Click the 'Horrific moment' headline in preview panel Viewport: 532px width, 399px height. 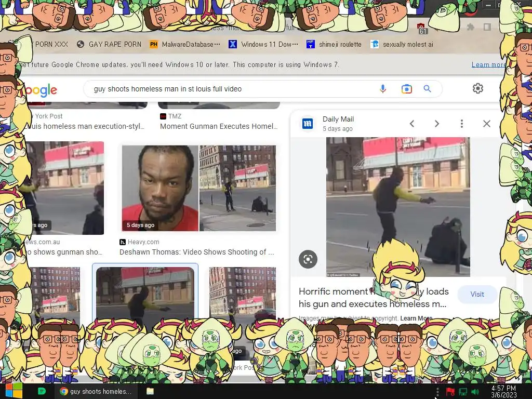[x=373, y=298]
